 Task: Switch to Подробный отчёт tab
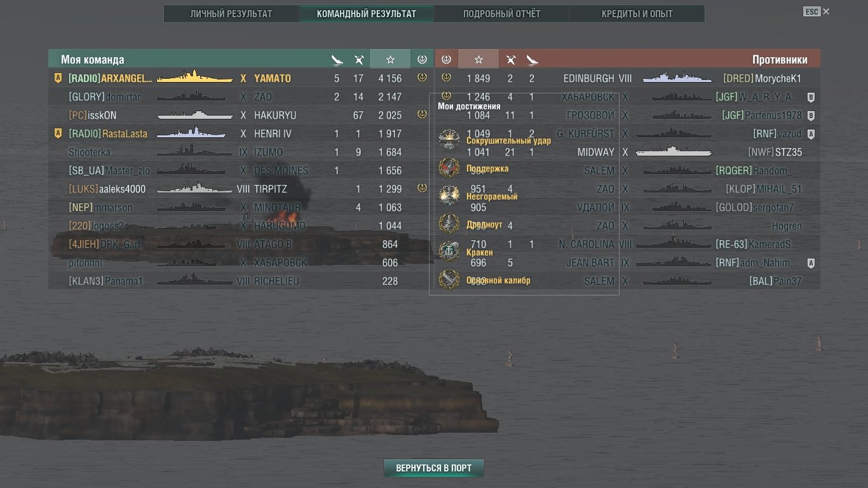coord(501,13)
